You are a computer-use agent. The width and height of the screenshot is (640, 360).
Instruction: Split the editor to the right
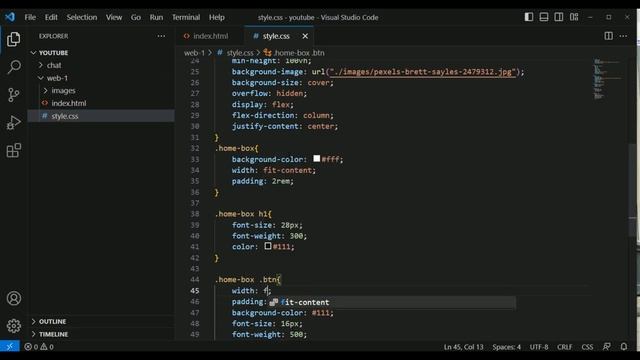coord(608,36)
